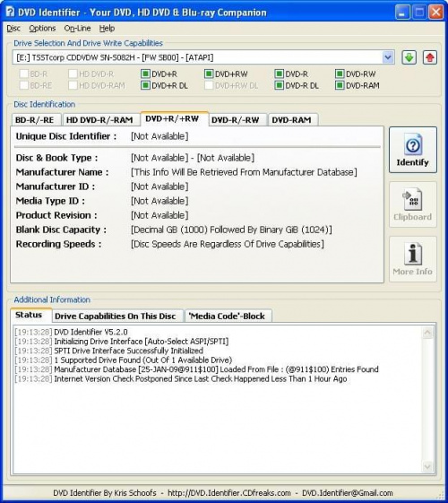Toggle the DVD-RAM capability checkbox
This screenshot has width=448, height=503.
[340, 85]
